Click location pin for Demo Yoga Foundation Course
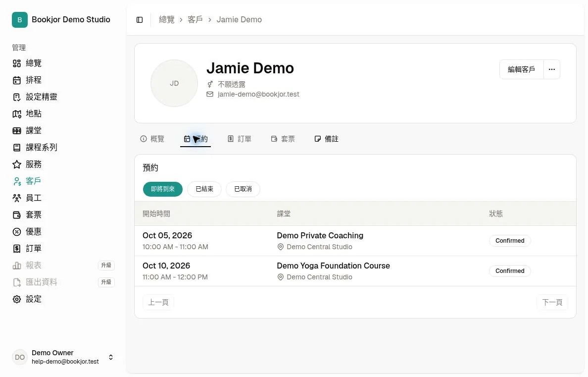The height and width of the screenshot is (377, 588). [x=280, y=277]
